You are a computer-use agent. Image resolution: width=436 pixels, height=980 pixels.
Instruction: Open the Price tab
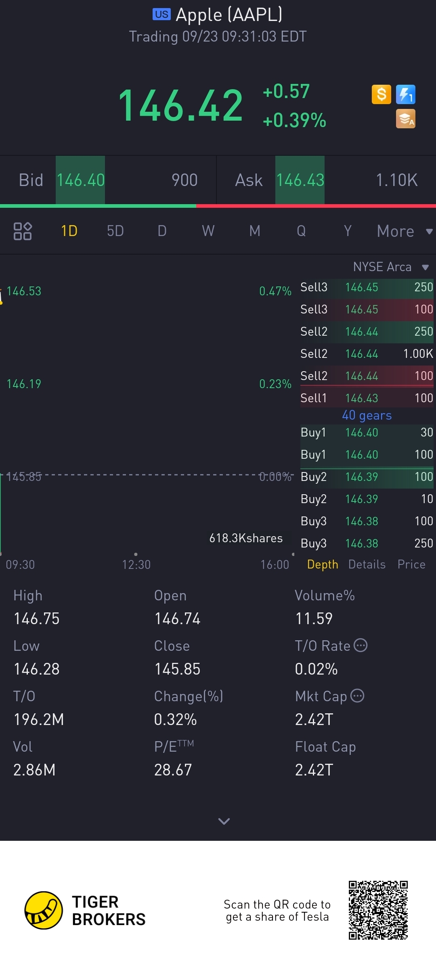411,564
